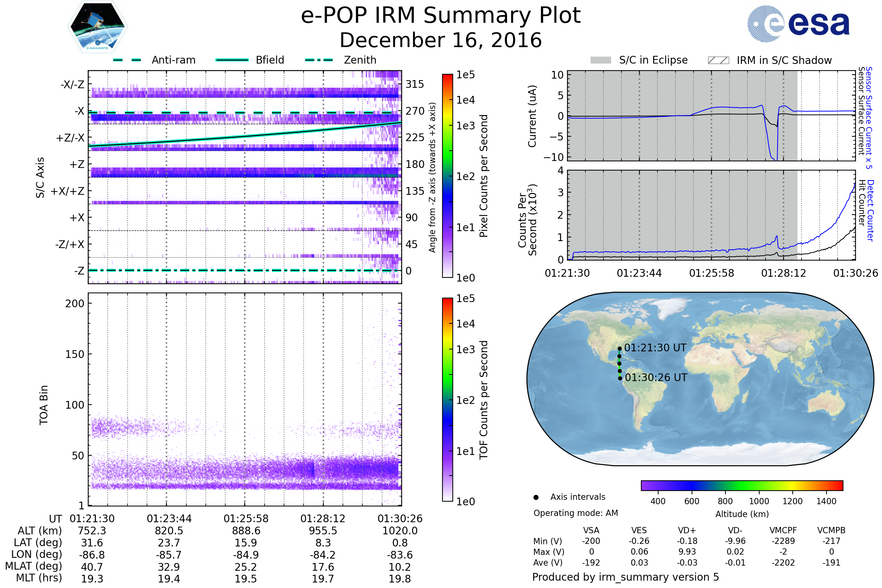Click the Operating mode: AM text
882x588 pixels.
click(576, 513)
